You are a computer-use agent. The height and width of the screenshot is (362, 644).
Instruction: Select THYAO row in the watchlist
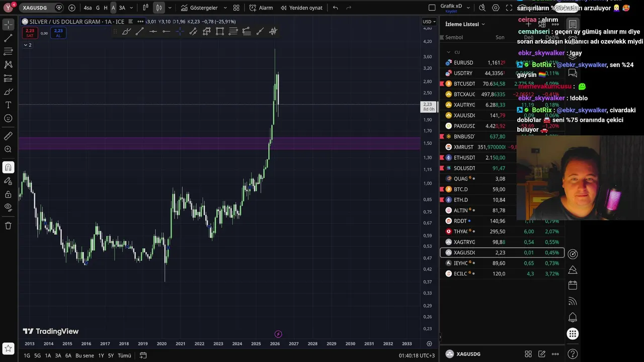tap(502, 232)
